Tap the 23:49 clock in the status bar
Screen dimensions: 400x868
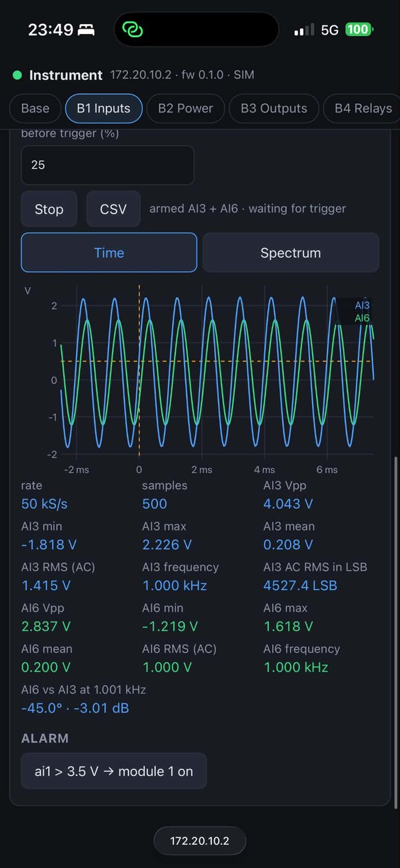(x=51, y=30)
